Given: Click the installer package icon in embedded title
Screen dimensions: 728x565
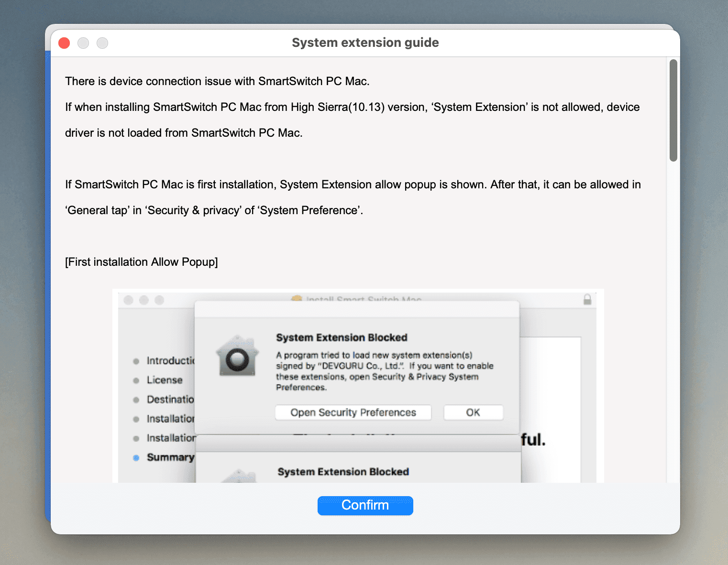Looking at the screenshot, I should 297,299.
